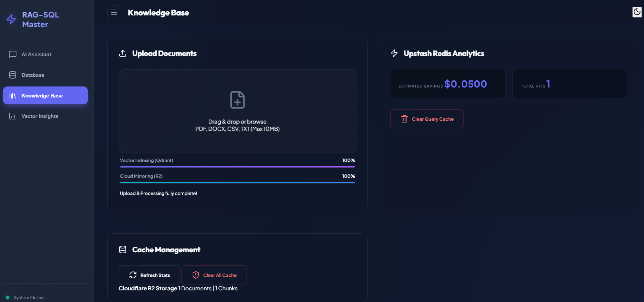Screen dimensions: 644x302
Task: Switch theme using the moon icon
Action: pos(637,12)
